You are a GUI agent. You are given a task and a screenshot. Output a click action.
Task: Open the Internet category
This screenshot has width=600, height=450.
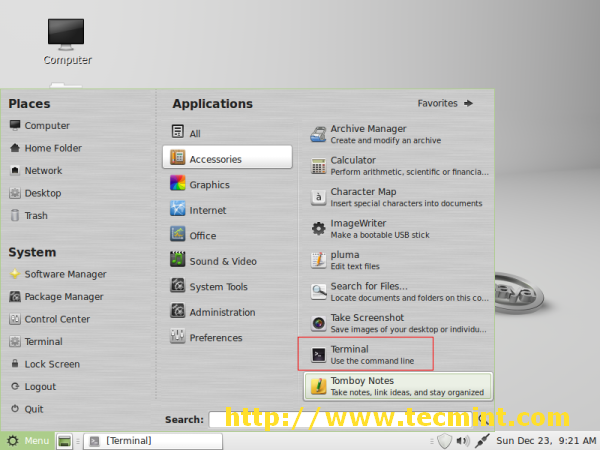(227, 210)
